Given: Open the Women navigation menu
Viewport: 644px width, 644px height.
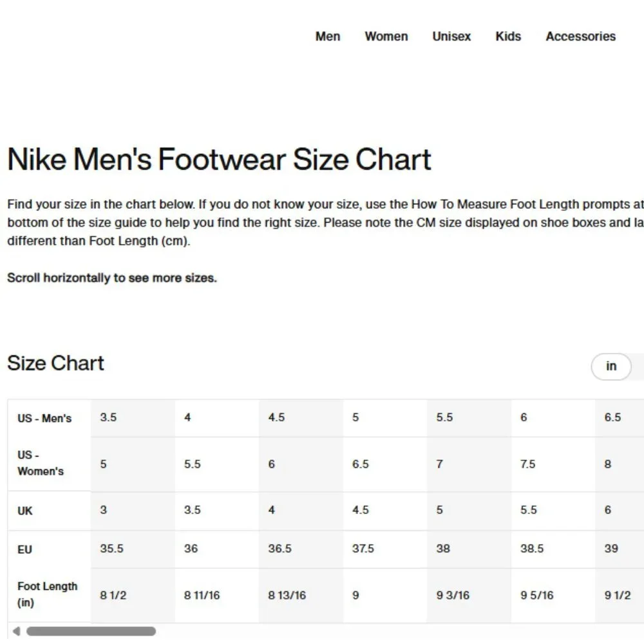Looking at the screenshot, I should pyautogui.click(x=386, y=36).
